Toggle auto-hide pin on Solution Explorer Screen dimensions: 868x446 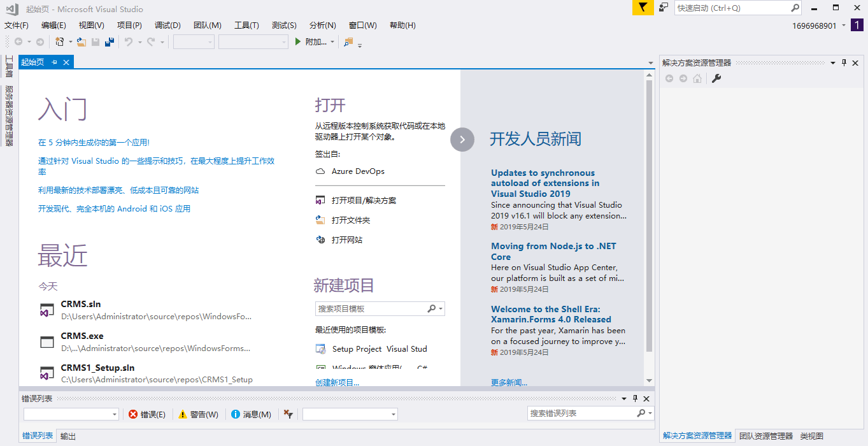[x=844, y=62]
